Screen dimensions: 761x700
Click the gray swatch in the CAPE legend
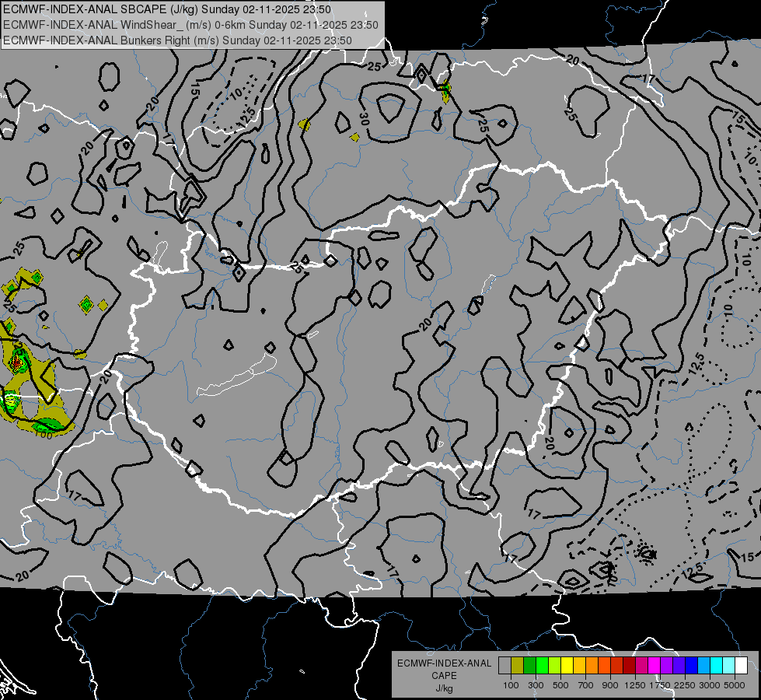[x=504, y=665]
